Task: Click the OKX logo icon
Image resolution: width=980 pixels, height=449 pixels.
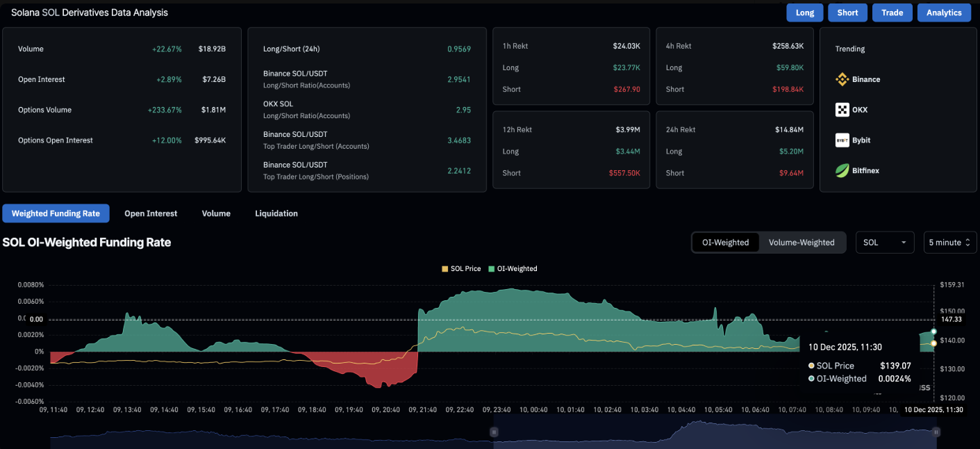Action: tap(842, 110)
